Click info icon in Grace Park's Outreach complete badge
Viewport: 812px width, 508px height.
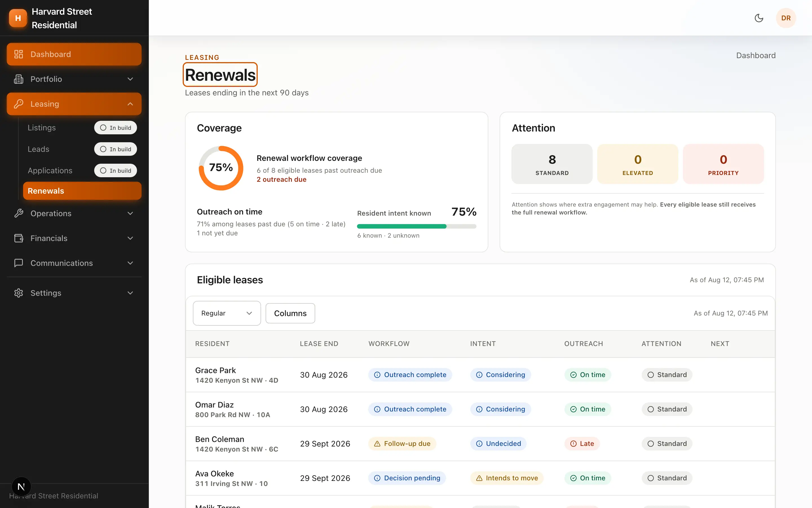click(x=377, y=375)
